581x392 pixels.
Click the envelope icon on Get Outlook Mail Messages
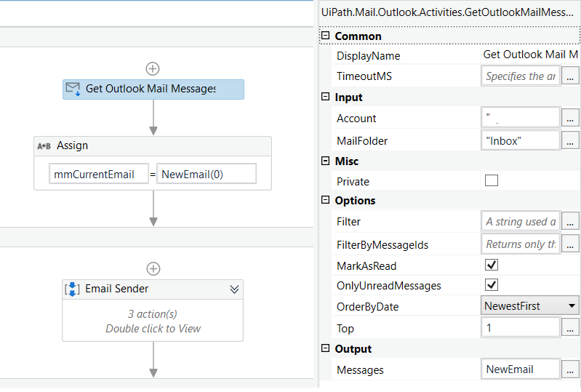[73, 89]
